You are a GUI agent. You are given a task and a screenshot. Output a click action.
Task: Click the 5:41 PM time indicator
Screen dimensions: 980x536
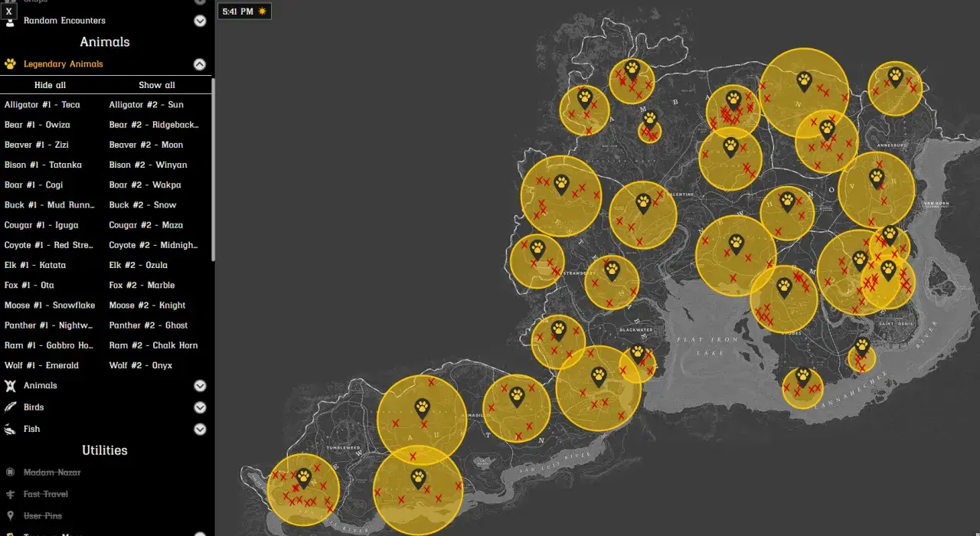(244, 11)
